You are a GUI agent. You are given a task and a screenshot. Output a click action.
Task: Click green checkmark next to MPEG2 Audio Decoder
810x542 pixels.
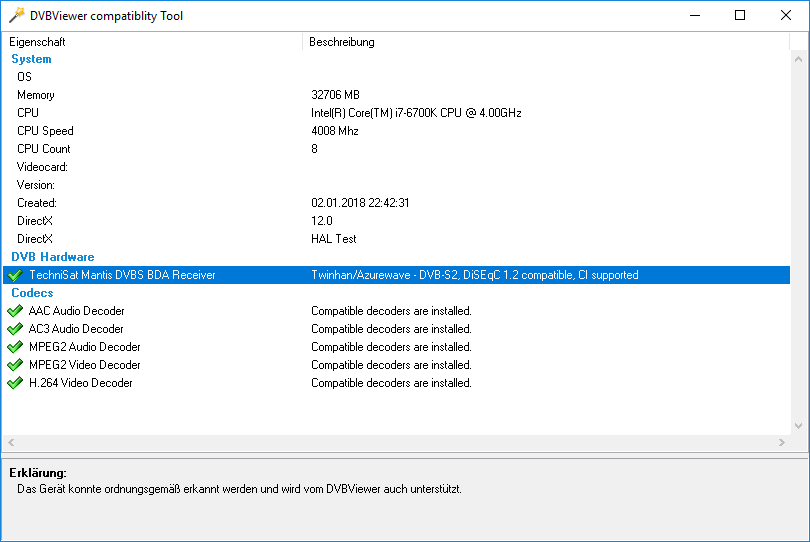tap(15, 347)
